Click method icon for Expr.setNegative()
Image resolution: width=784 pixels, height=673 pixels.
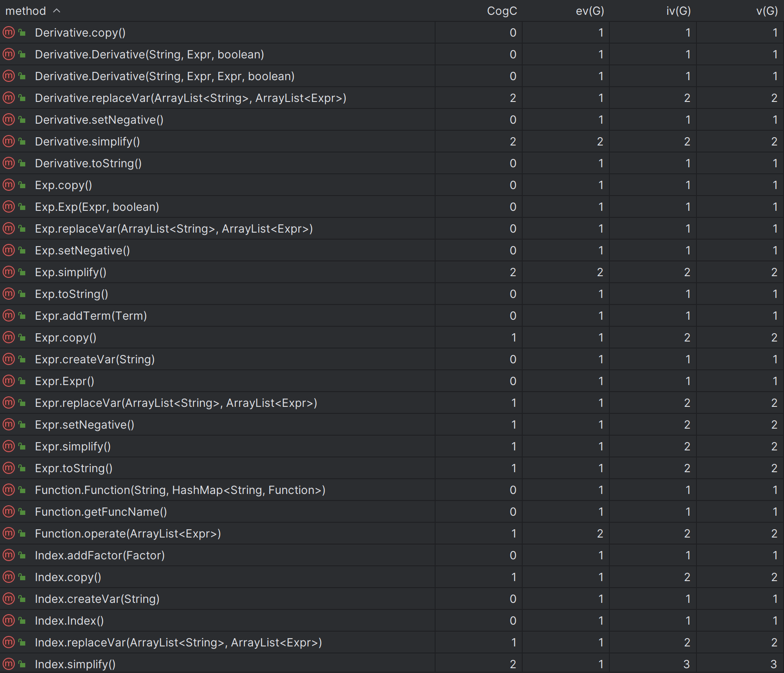[x=9, y=424]
